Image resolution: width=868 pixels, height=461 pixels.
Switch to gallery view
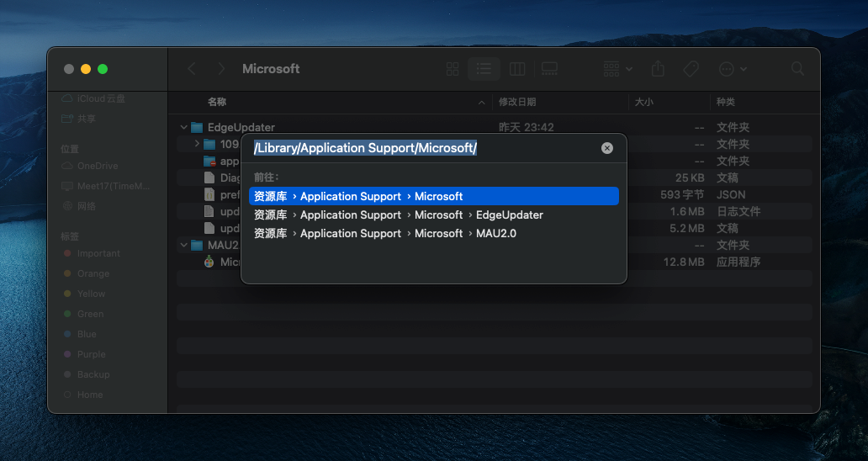549,69
